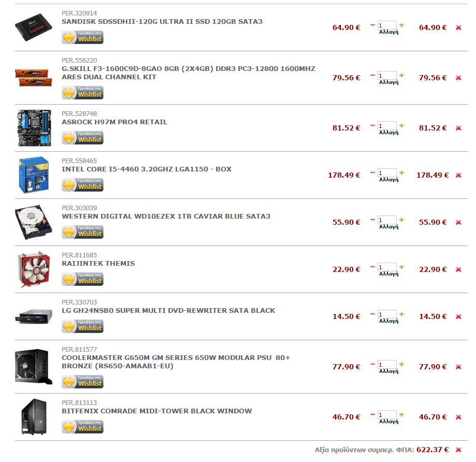Decrease the ASRock H97M quantity with minus
476x462 pixels.
pyautogui.click(x=373, y=125)
